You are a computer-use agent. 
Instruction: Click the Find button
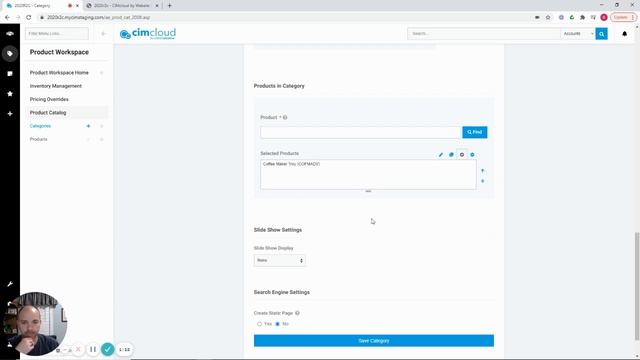pyautogui.click(x=475, y=132)
